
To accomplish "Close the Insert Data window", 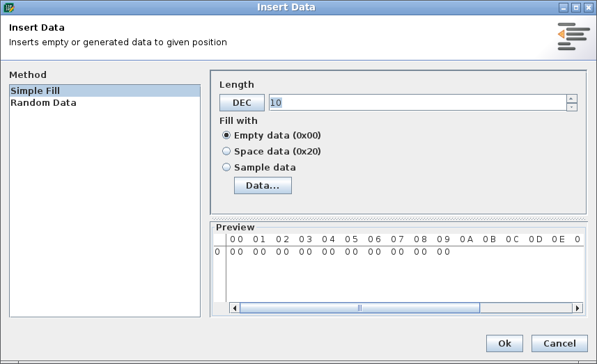I will point(589,8).
